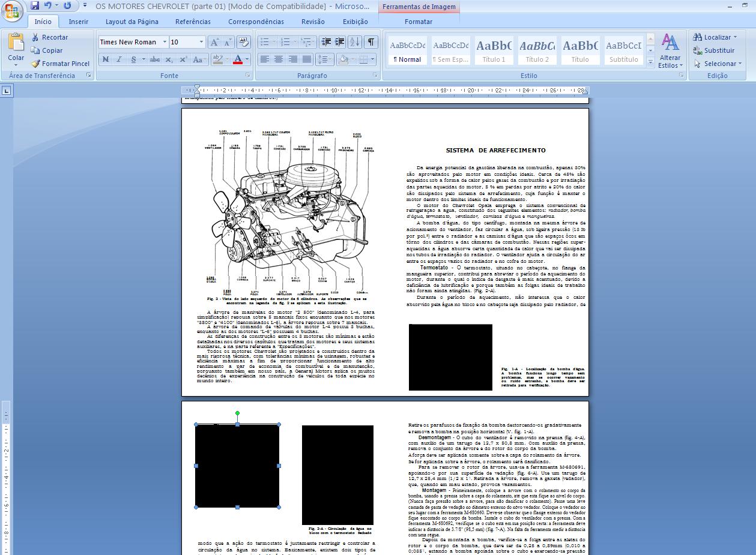756x555 pixels.
Task: Open the font size dropdown
Action: [x=202, y=42]
